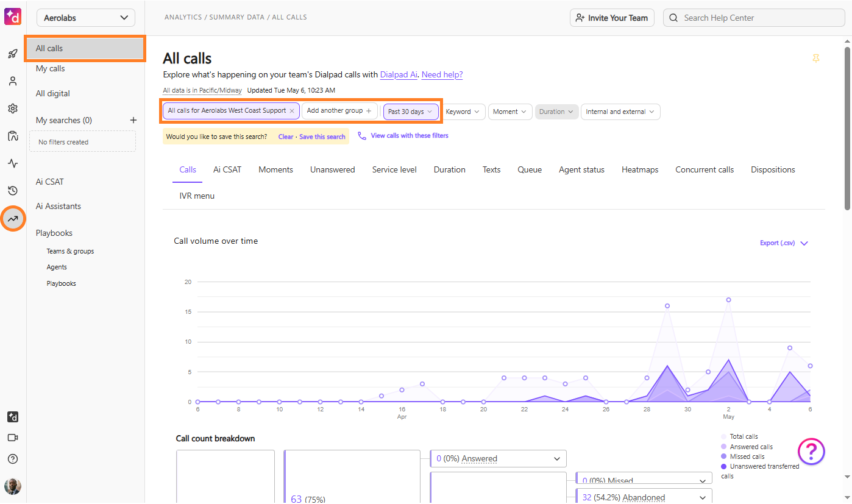Select the Calls tab
Image resolution: width=852 pixels, height=504 pixels.
188,169
